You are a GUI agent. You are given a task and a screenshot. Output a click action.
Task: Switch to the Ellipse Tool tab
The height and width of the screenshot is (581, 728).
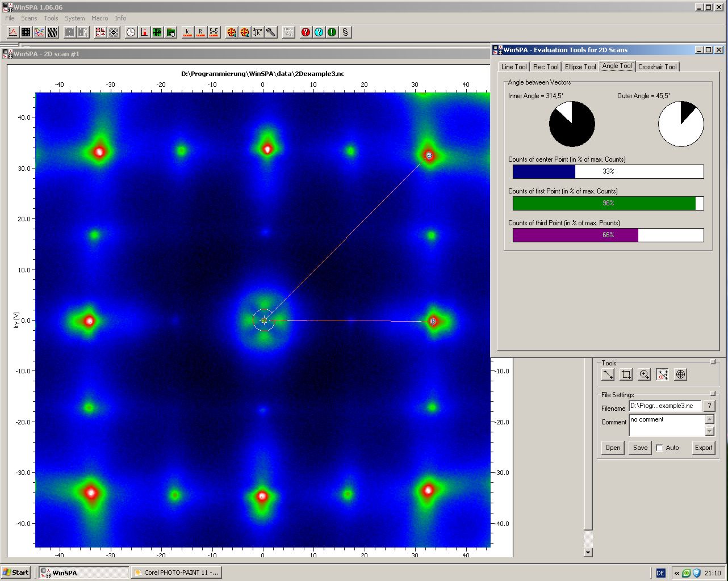[580, 67]
